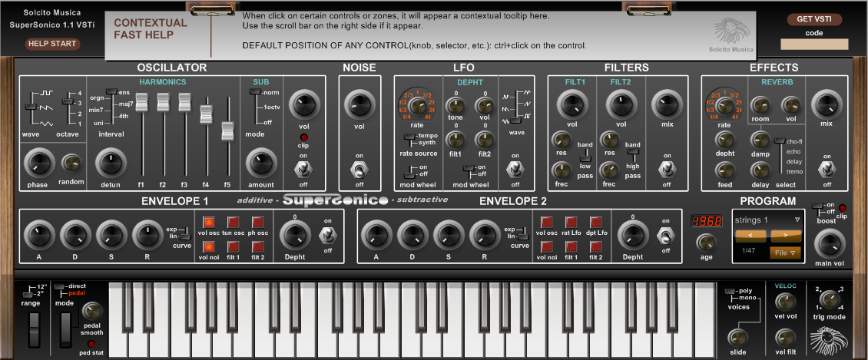Viewport: 868px width, 360px height.
Task: Click the interval selector switch
Action: [x=111, y=106]
